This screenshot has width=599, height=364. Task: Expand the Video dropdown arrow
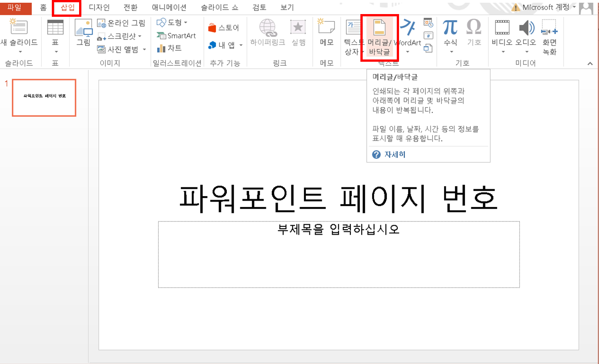[x=503, y=52]
